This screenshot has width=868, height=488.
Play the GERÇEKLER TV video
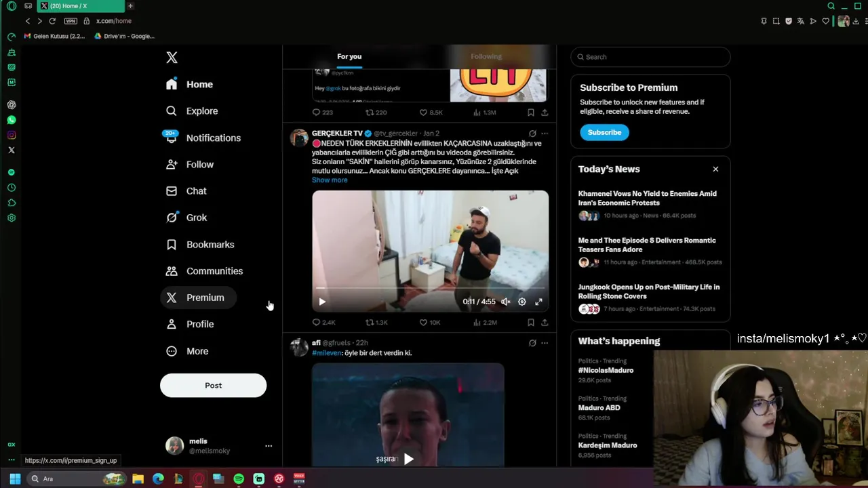point(322,302)
